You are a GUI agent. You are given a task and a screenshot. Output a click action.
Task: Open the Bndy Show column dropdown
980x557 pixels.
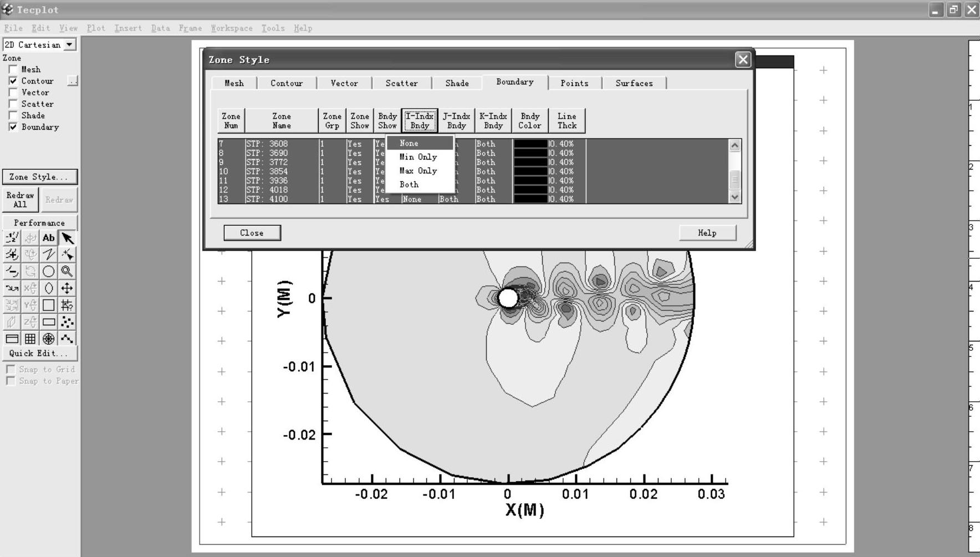(x=387, y=121)
